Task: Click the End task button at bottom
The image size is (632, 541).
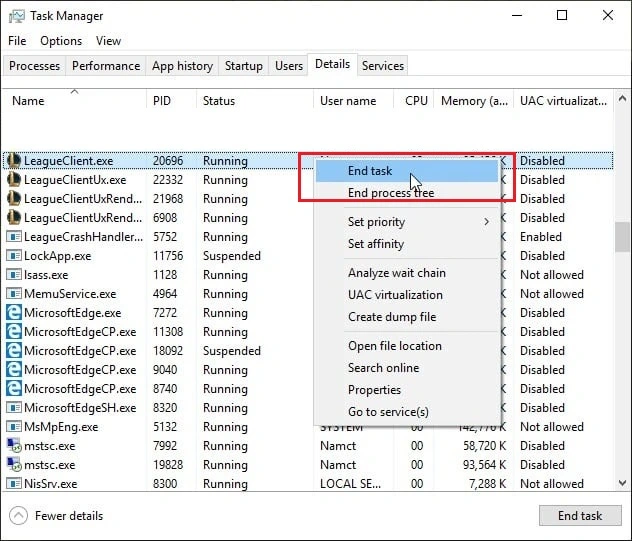Action: click(580, 516)
